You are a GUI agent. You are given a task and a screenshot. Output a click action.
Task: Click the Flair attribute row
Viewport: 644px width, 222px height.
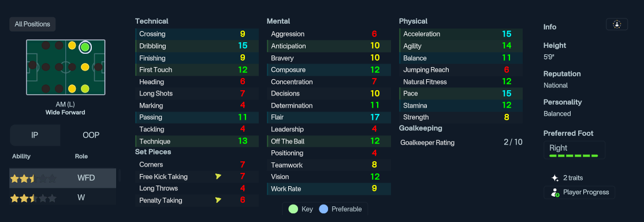coord(329,117)
